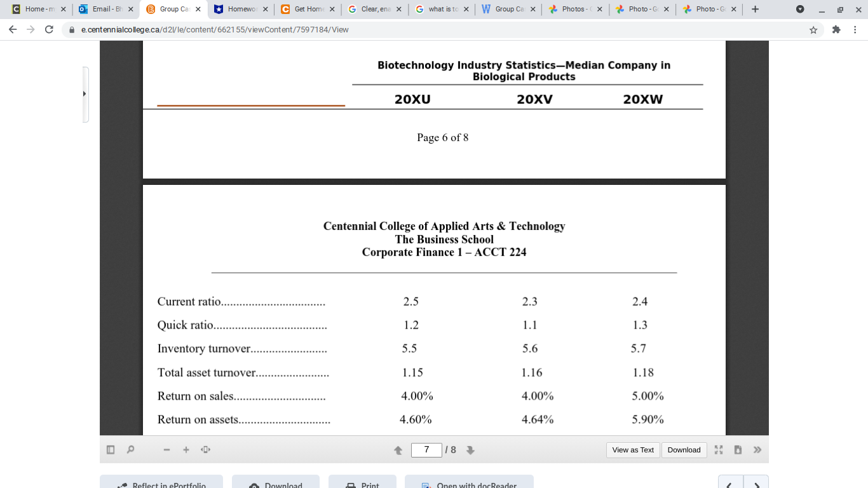
Task: Click the 'Corporate Finance 1 – ACCT 224' heading
Action: tap(444, 252)
